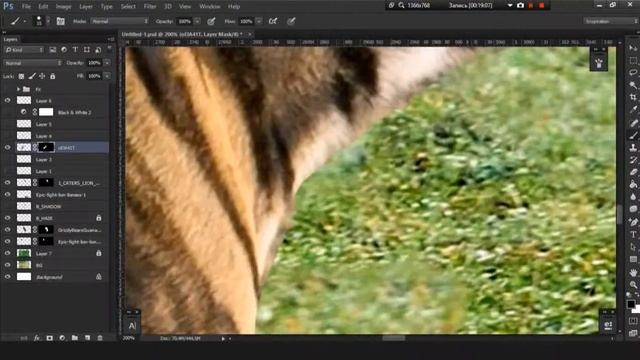Select the Hand tool
The width and height of the screenshot is (640, 360).
pyautogui.click(x=633, y=272)
